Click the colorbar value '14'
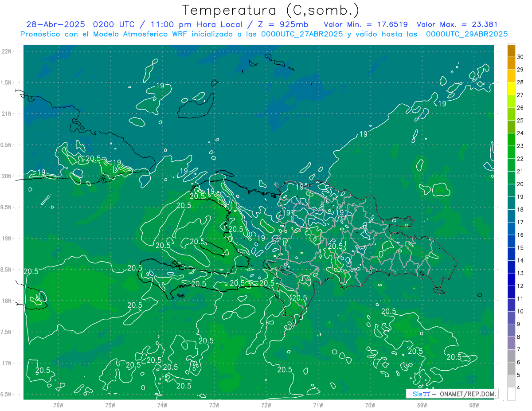The height and width of the screenshot is (411, 532). click(x=520, y=261)
